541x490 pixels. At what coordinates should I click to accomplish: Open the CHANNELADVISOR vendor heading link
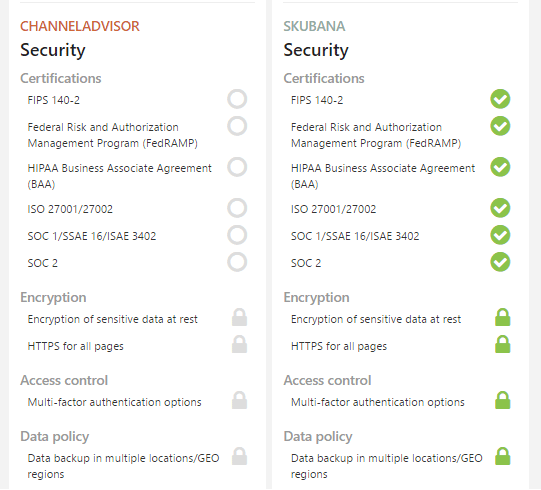[80, 26]
